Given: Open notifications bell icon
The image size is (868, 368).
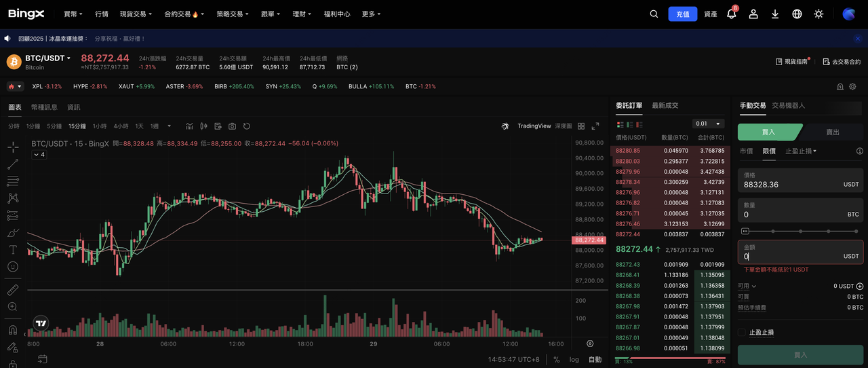Looking at the screenshot, I should [x=732, y=14].
